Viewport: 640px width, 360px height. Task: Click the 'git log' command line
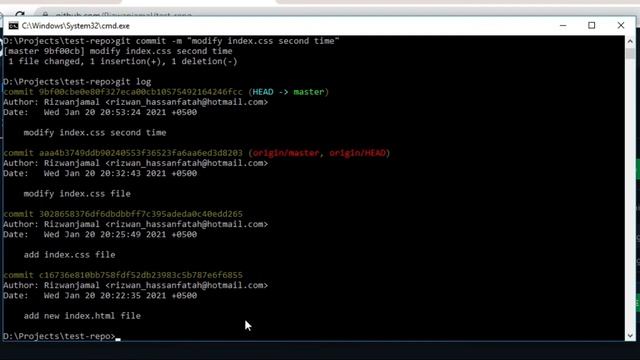pyautogui.click(x=77, y=82)
